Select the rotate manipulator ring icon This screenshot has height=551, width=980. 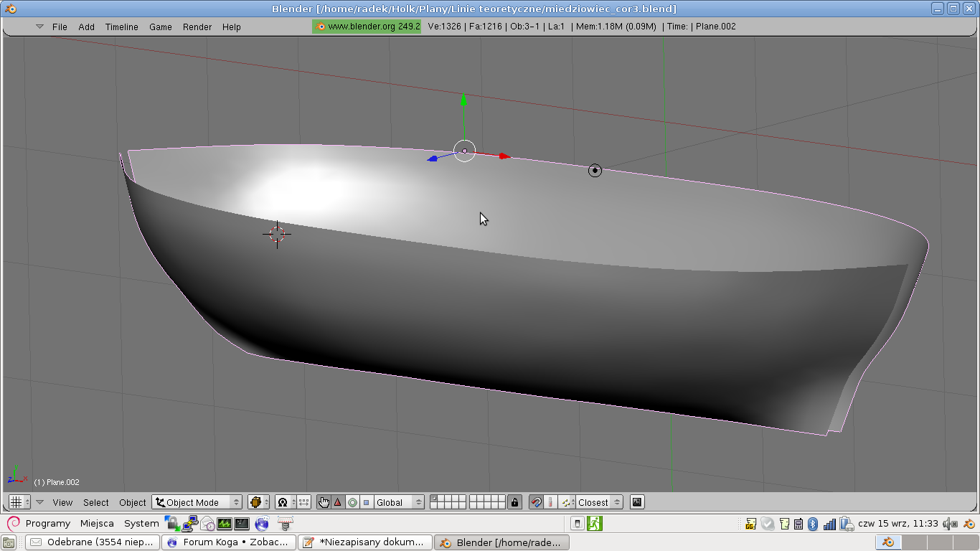(x=352, y=502)
